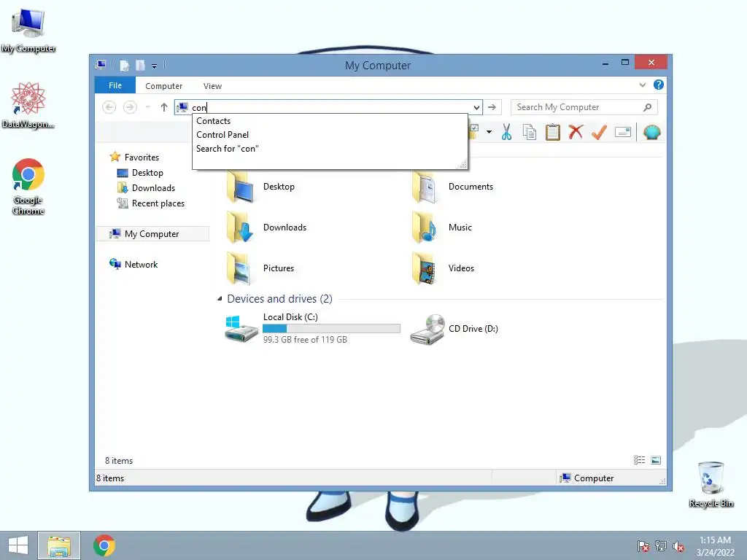Image resolution: width=747 pixels, height=560 pixels.
Task: Click the blue shell icon in toolbar
Action: [x=651, y=132]
